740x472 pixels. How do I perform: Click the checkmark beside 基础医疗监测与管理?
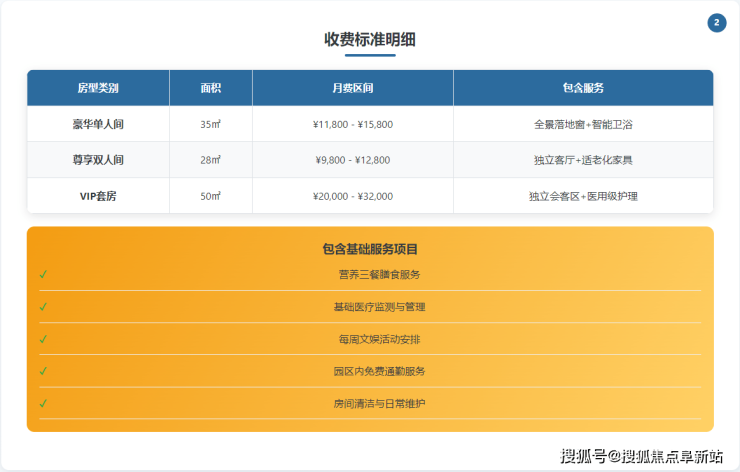click(x=43, y=307)
